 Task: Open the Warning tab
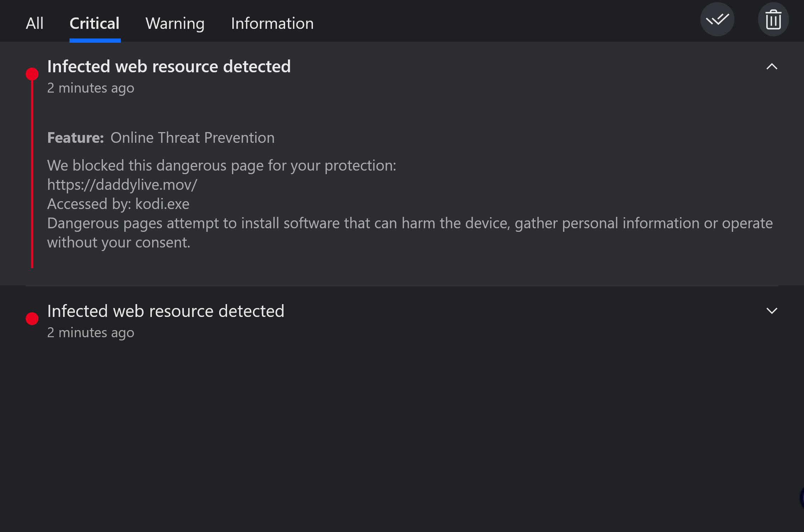coord(175,24)
